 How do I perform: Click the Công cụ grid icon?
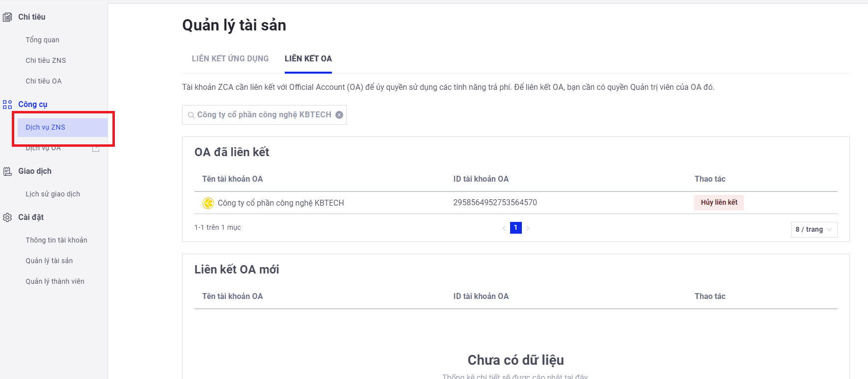[x=7, y=105]
